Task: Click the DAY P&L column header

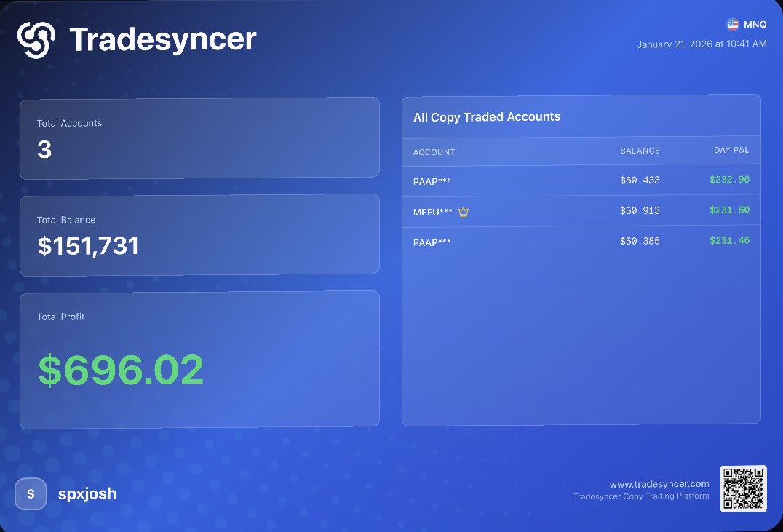Action: coord(731,150)
